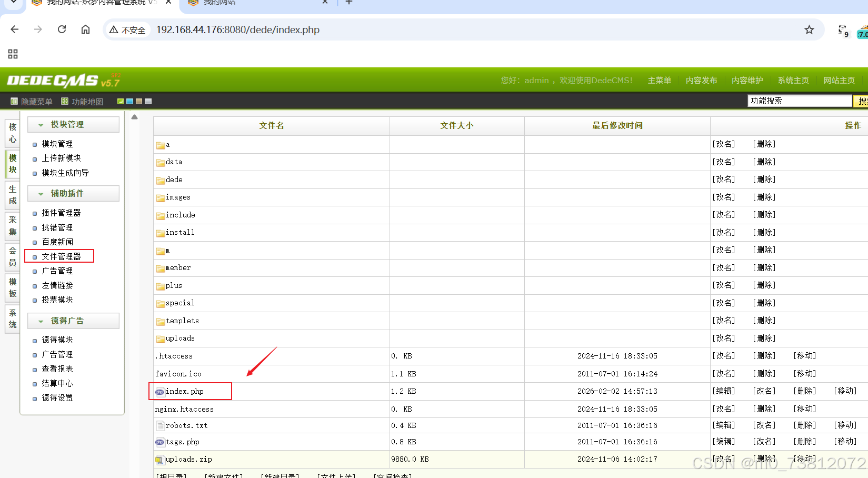Select the gray skin color swatch
Viewport: 868px width, 478px height.
(148, 101)
